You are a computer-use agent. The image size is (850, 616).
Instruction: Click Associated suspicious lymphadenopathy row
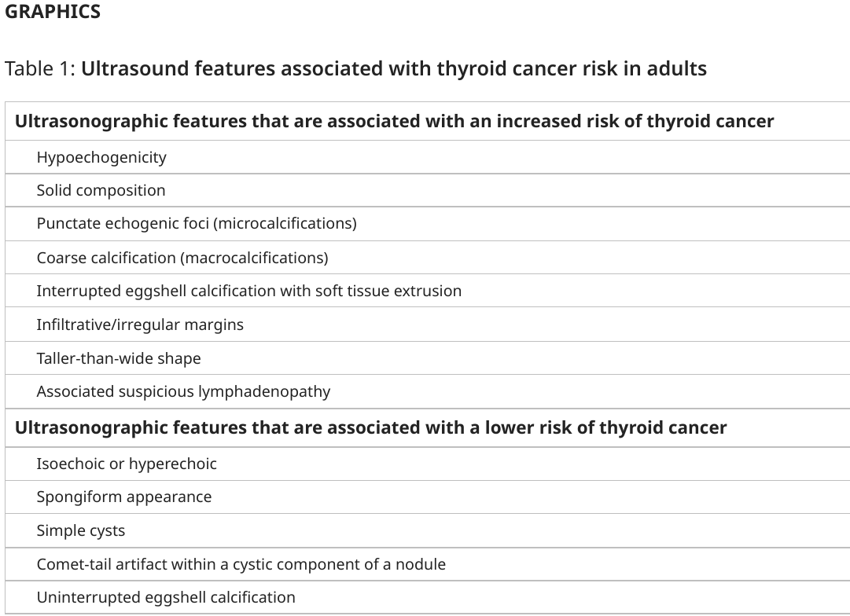428,391
